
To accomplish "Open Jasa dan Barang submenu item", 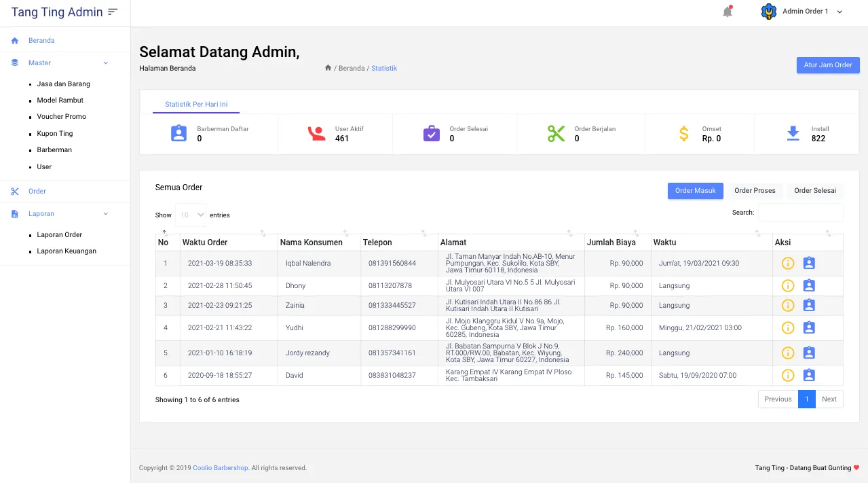I will point(63,84).
